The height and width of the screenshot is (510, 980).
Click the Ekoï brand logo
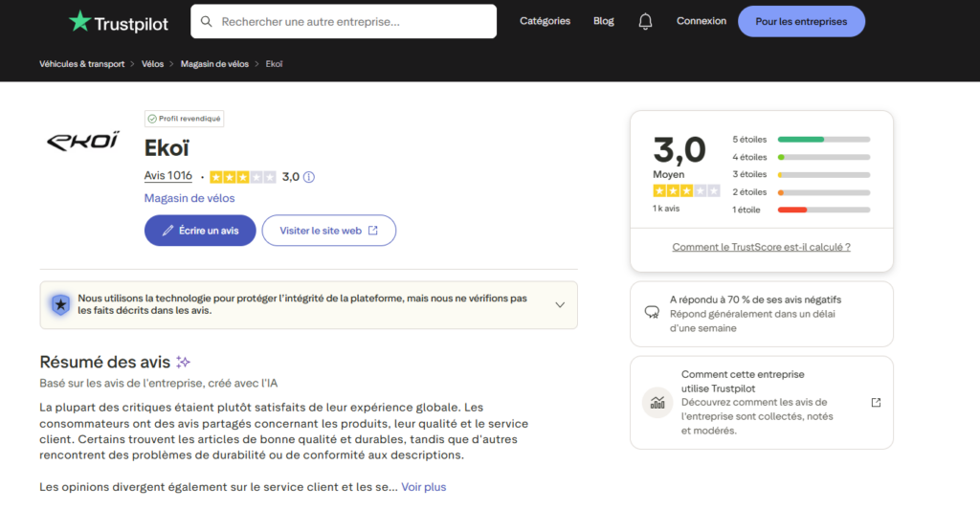(83, 142)
